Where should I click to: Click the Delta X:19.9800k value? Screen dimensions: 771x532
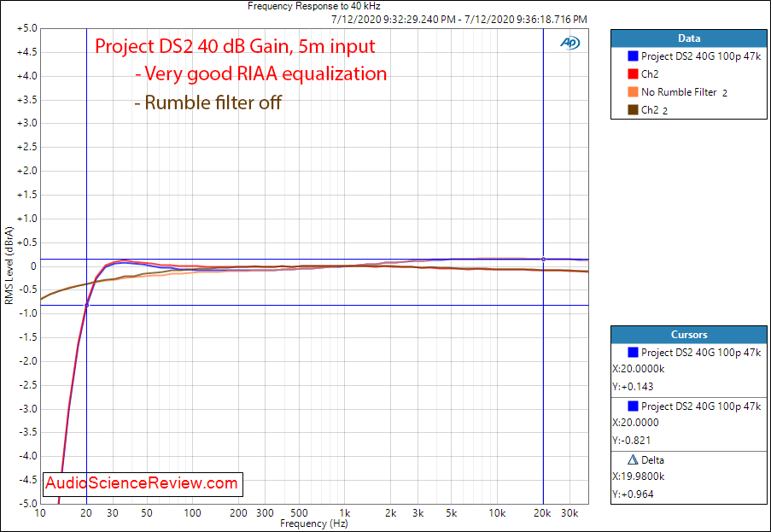click(639, 476)
